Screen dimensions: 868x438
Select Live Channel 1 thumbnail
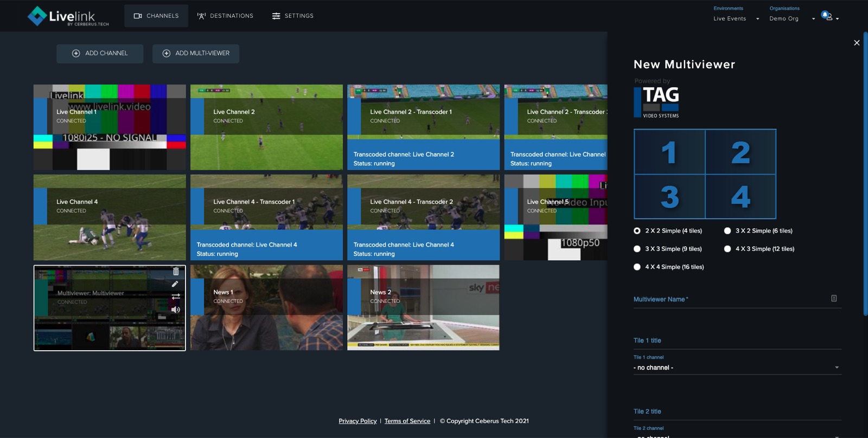coord(110,127)
